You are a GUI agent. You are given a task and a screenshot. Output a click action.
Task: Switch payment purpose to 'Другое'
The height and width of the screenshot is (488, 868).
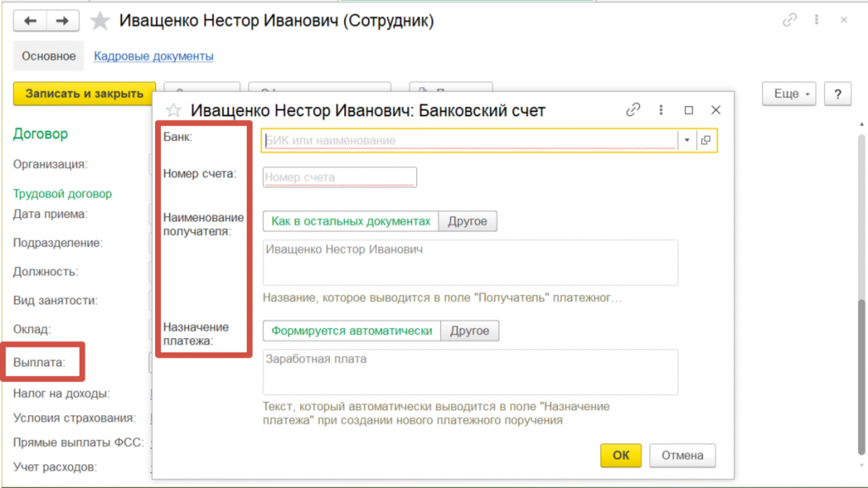(470, 331)
